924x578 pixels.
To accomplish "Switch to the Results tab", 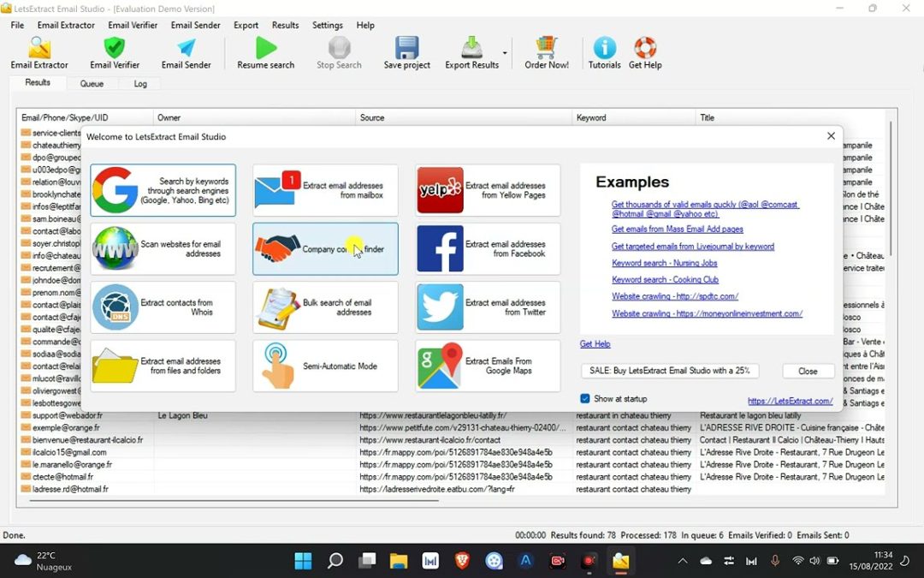I will pos(38,82).
